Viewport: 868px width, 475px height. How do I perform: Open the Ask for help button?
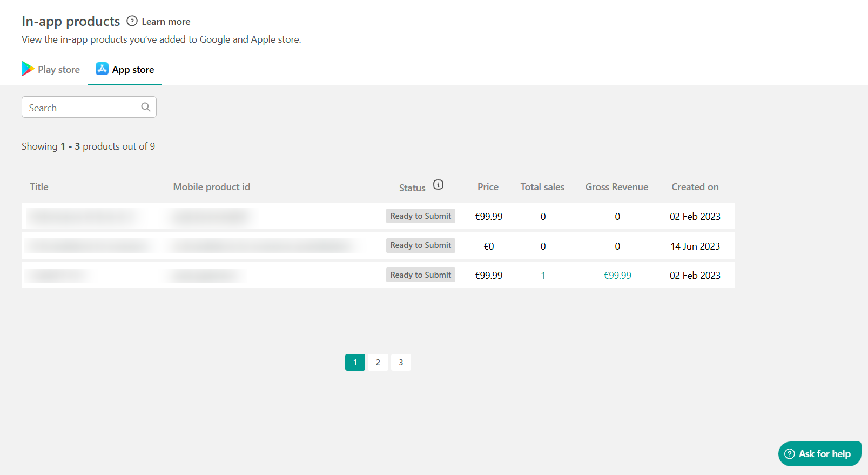click(819, 454)
